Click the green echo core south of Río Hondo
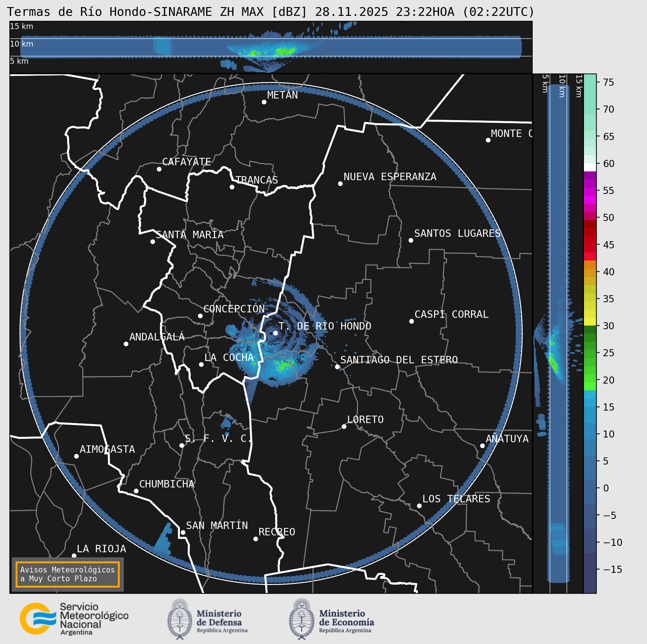647x644 pixels. point(284,365)
